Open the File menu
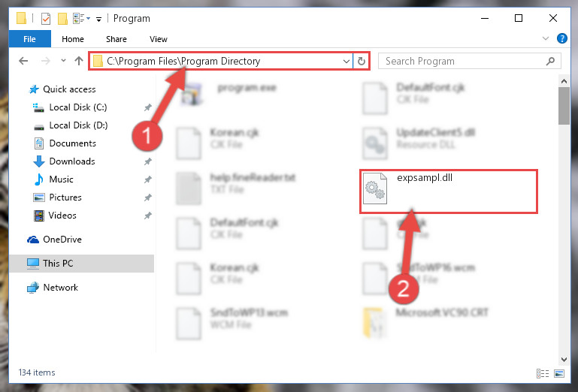 [x=29, y=39]
